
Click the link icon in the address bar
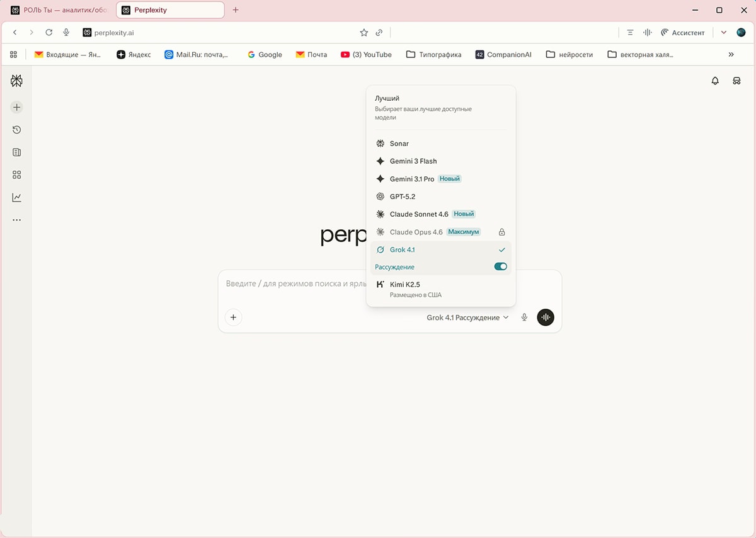pos(379,32)
